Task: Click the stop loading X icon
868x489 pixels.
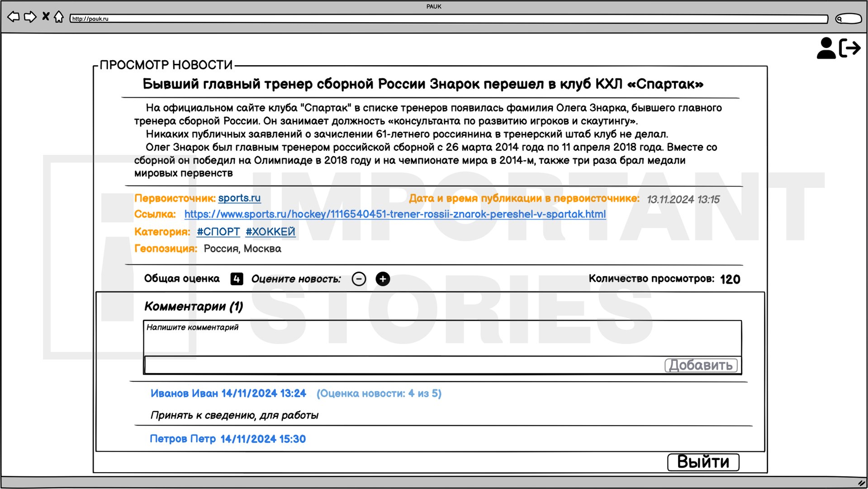Action: [x=46, y=17]
